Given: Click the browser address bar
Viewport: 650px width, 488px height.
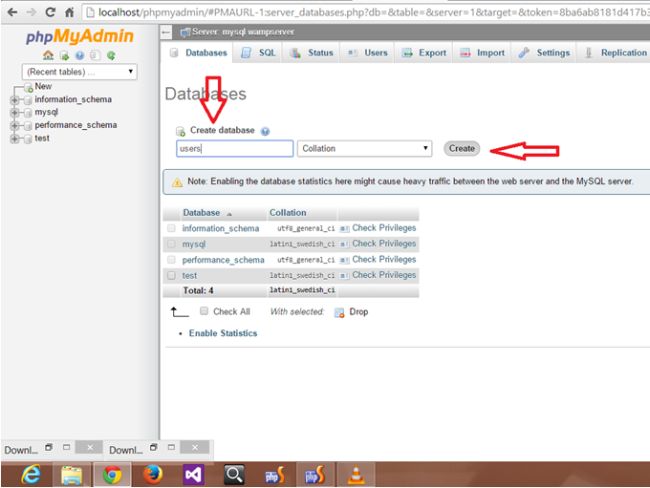Looking at the screenshot, I should pos(367,12).
